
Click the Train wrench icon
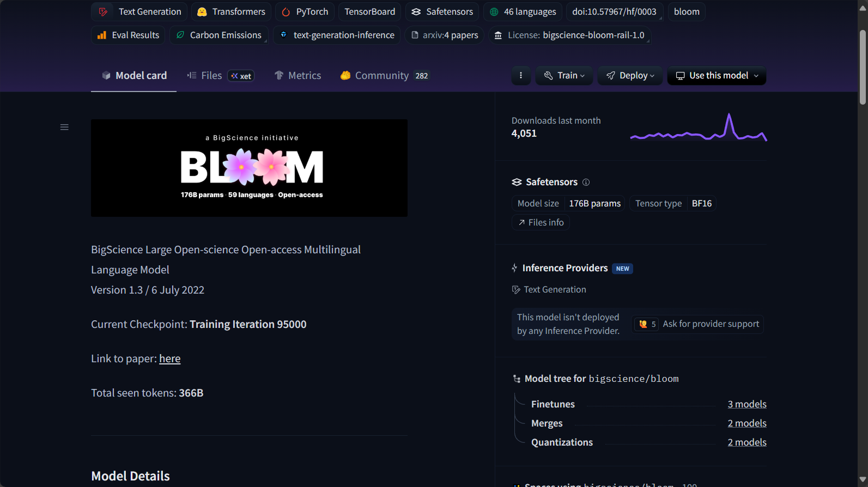point(548,76)
